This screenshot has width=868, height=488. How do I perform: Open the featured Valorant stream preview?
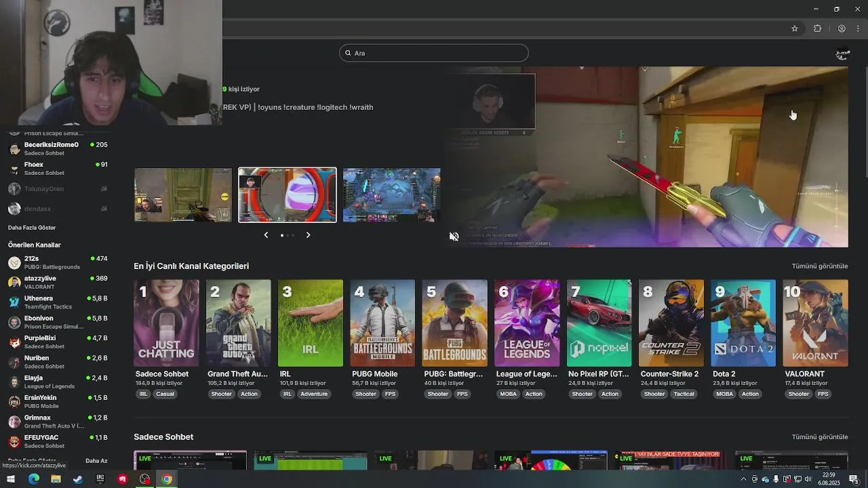coord(648,157)
